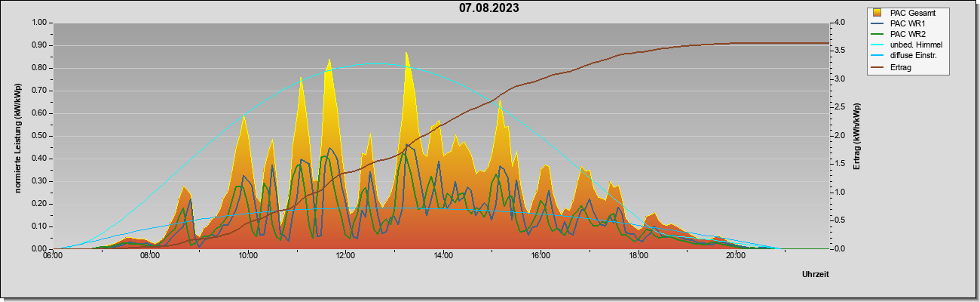
Task: Select the PAC Gesamt legend label
Action: pyautogui.click(x=914, y=13)
